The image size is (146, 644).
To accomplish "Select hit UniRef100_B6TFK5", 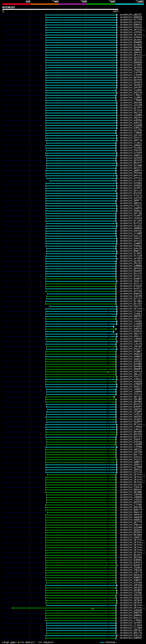I will pos(131,80).
